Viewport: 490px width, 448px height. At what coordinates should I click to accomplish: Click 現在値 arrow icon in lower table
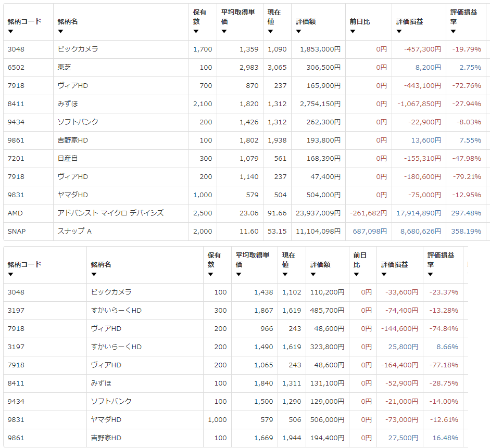[x=285, y=274]
